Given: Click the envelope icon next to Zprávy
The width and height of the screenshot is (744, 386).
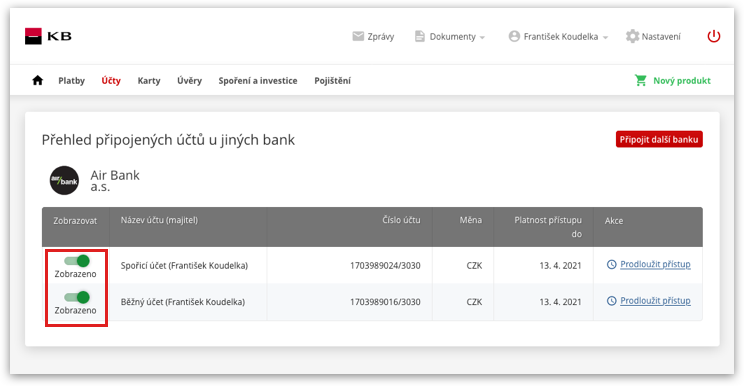Looking at the screenshot, I should click(358, 37).
